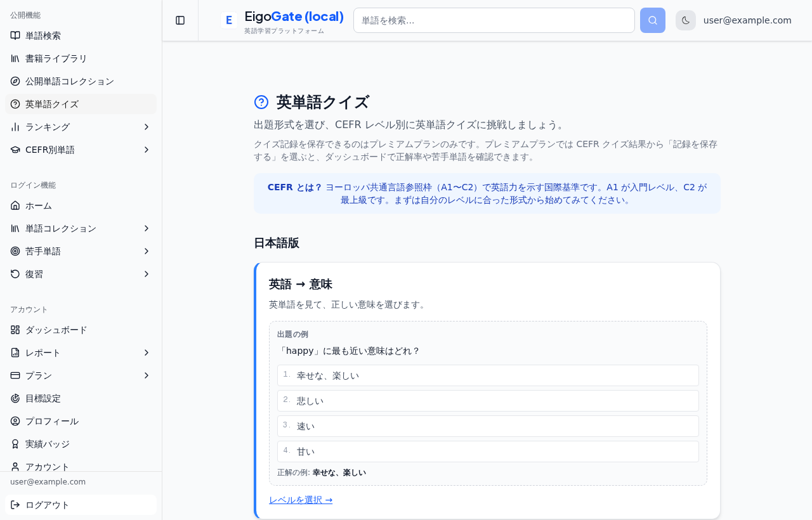This screenshot has width=812, height=520.
Task: Open 単語検索 in the sidebar
Action: click(x=81, y=36)
